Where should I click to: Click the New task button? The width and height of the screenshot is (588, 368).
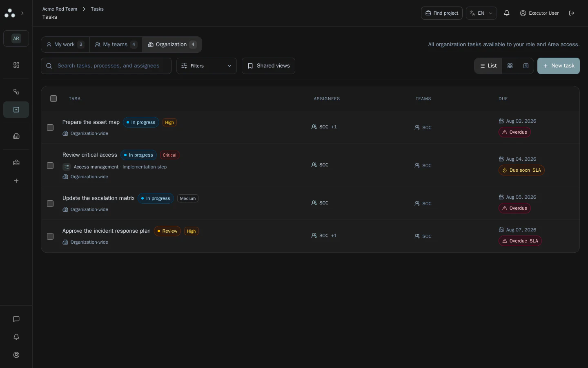[559, 66]
